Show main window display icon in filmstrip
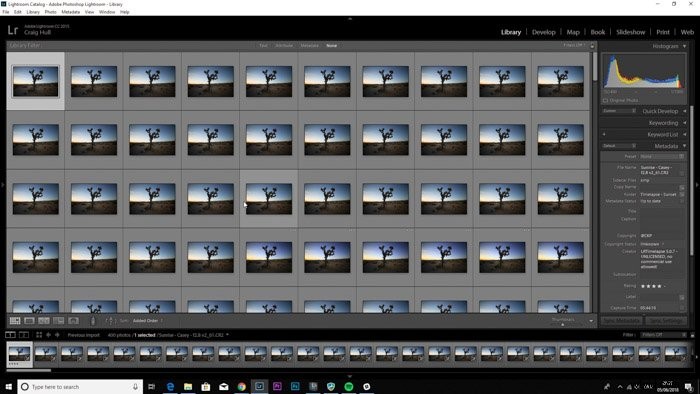This screenshot has height=394, width=700. tap(10, 335)
